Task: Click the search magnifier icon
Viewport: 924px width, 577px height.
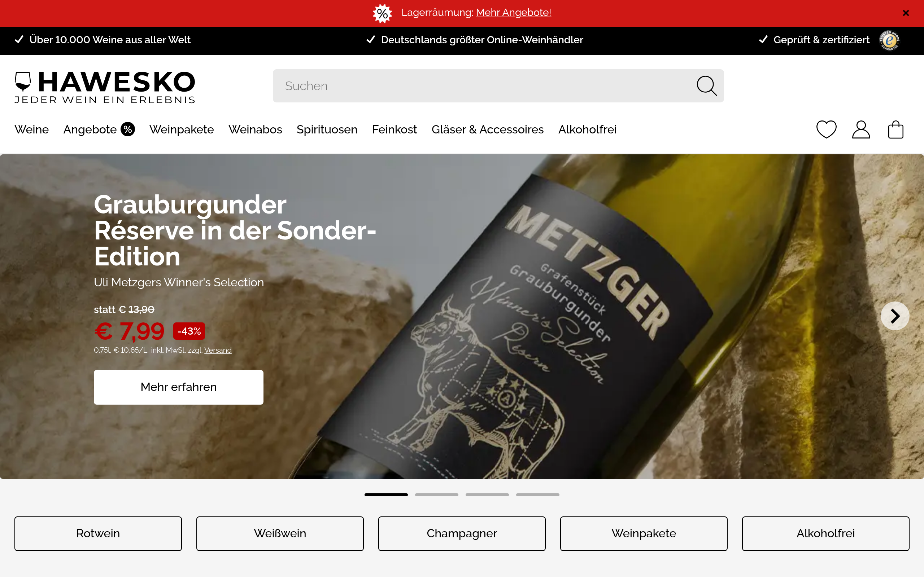Action: (x=706, y=86)
